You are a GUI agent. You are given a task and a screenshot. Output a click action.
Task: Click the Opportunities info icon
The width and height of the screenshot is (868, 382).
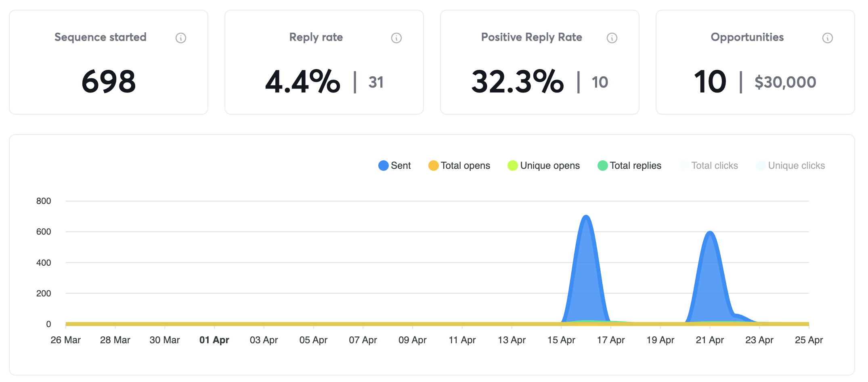click(x=827, y=38)
